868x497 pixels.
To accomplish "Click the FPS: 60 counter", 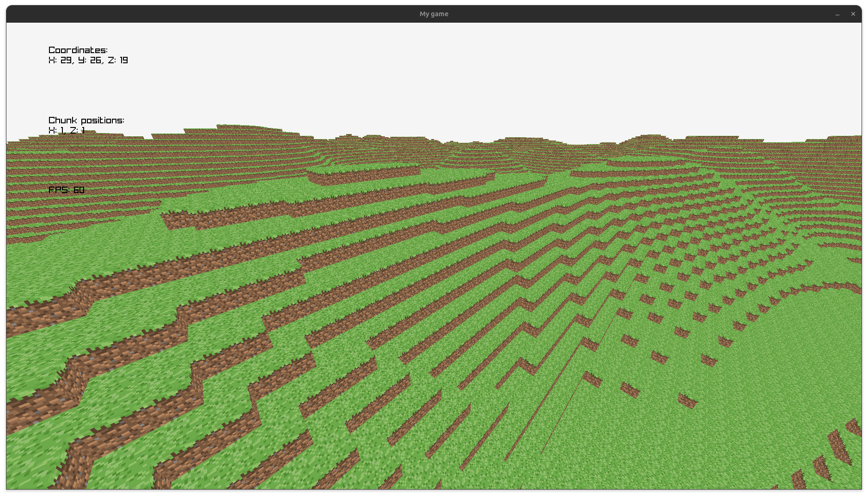I will [x=67, y=190].
